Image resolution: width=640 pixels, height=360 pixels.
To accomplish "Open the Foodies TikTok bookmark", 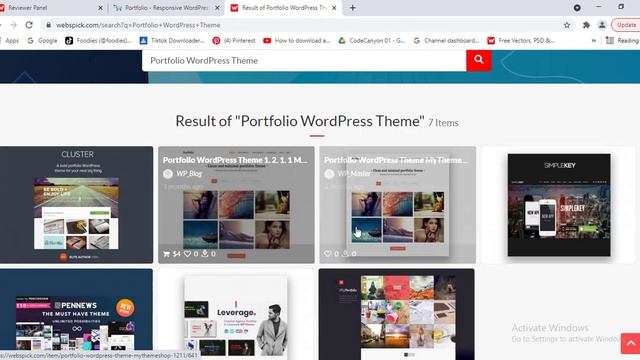I will (98, 40).
